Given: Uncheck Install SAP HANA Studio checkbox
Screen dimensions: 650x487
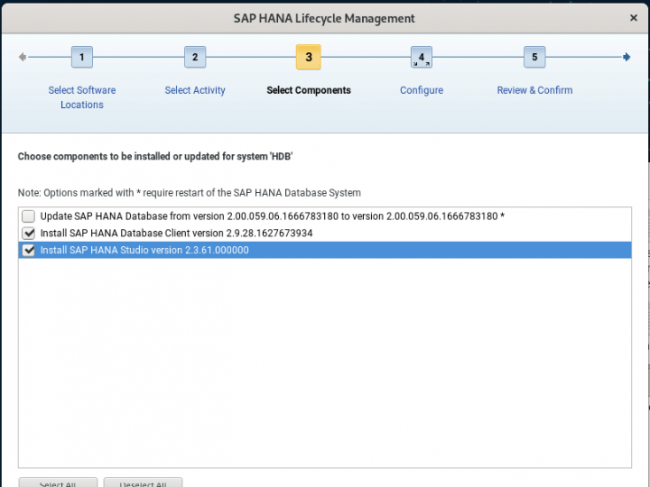Looking at the screenshot, I should point(29,250).
